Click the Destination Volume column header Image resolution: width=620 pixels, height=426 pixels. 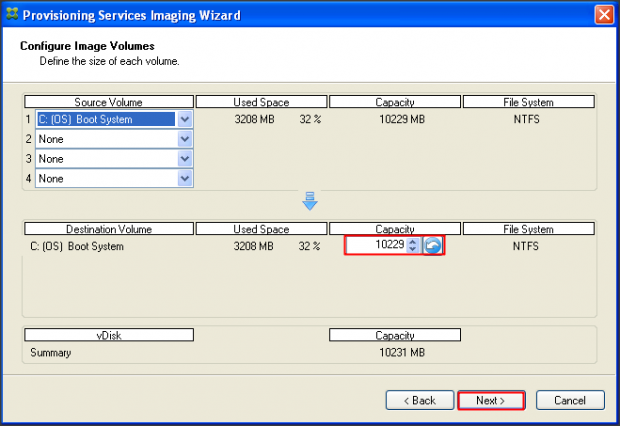[109, 229]
